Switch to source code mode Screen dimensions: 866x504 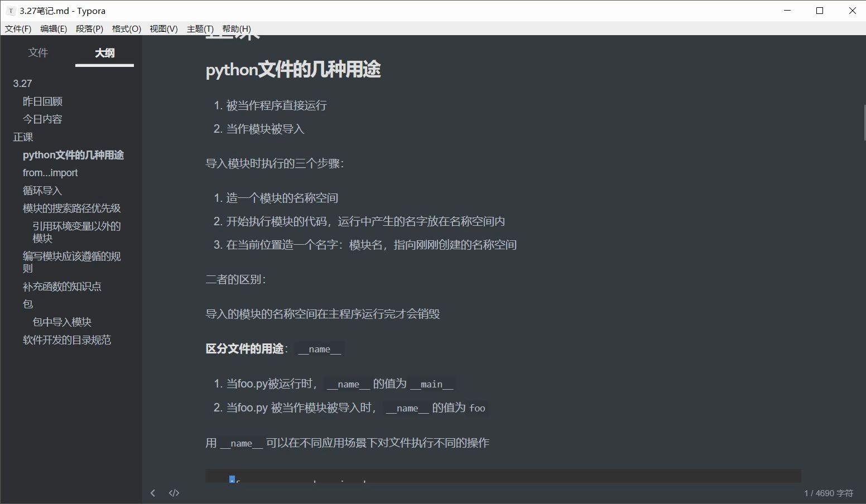(x=174, y=492)
